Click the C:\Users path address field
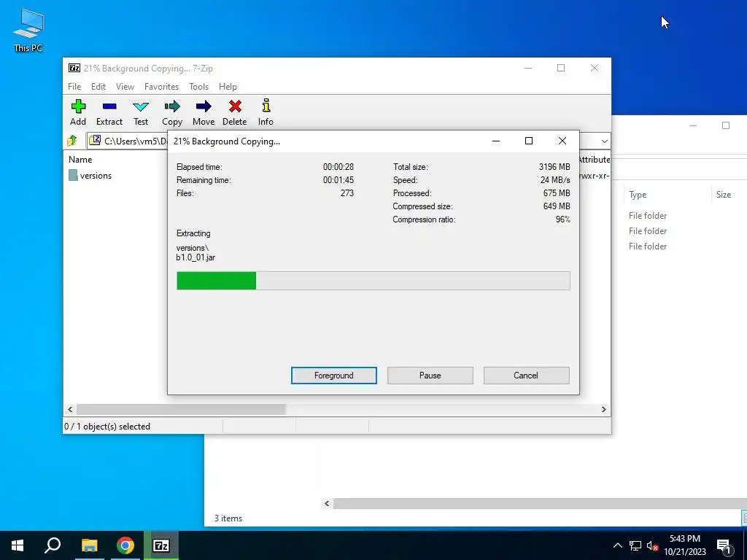This screenshot has width=747, height=560. coord(128,141)
